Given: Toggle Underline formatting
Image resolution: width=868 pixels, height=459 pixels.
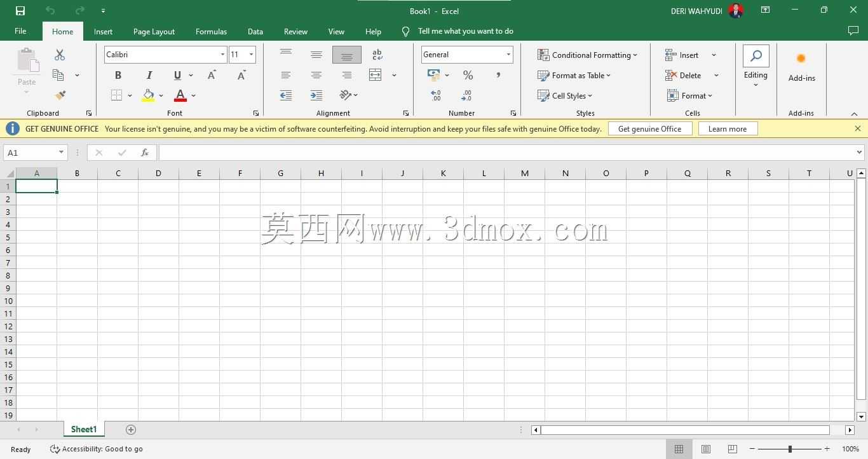Looking at the screenshot, I should coord(177,75).
